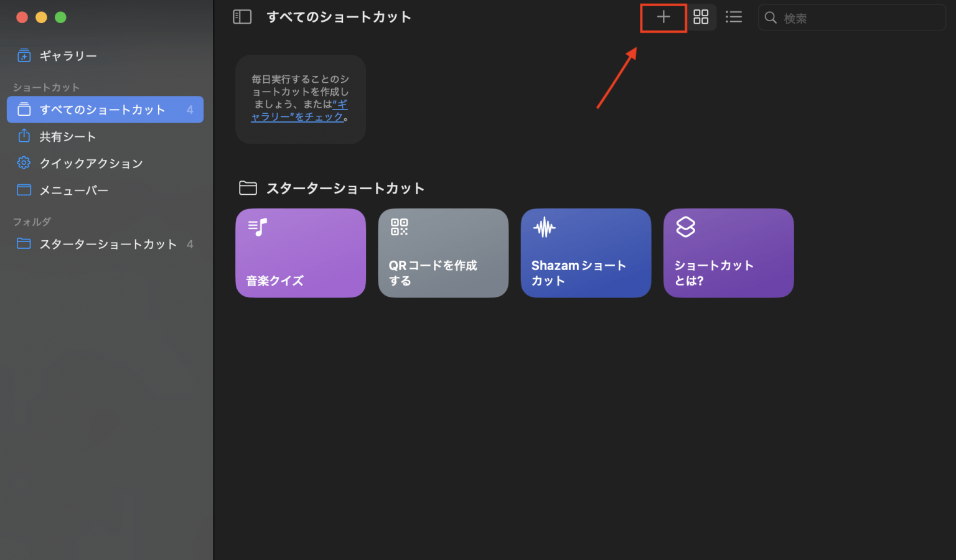Select クイックアクション in the sidebar
Viewport: 956px width, 560px height.
pyautogui.click(x=91, y=163)
